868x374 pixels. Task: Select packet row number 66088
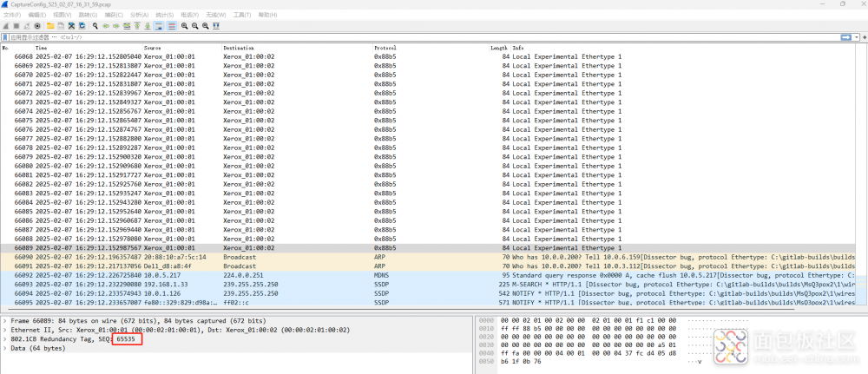tap(428, 239)
